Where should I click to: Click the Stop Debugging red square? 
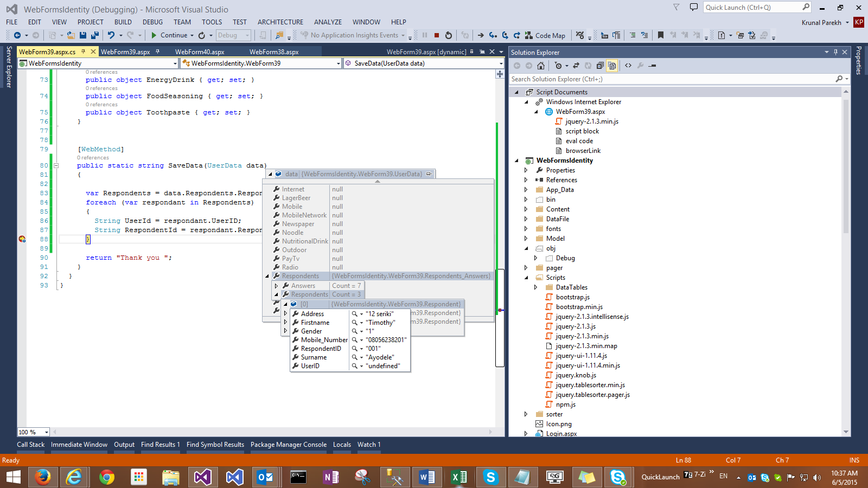click(437, 35)
